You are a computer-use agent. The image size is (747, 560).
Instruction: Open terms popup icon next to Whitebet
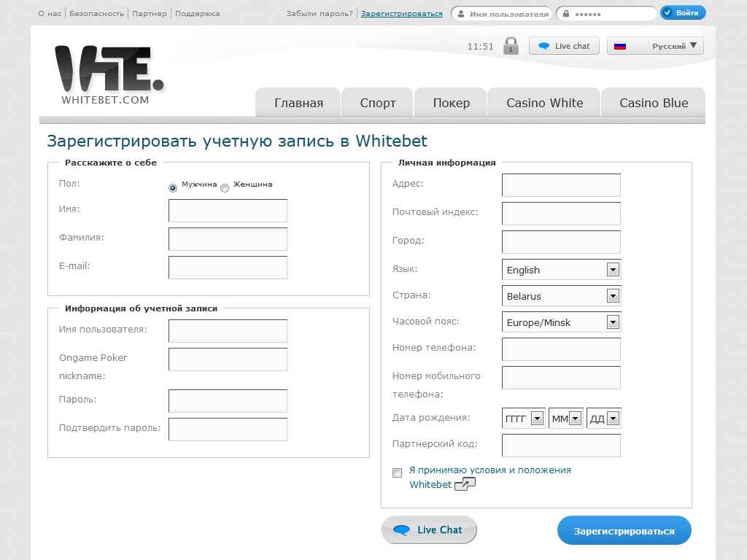465,484
